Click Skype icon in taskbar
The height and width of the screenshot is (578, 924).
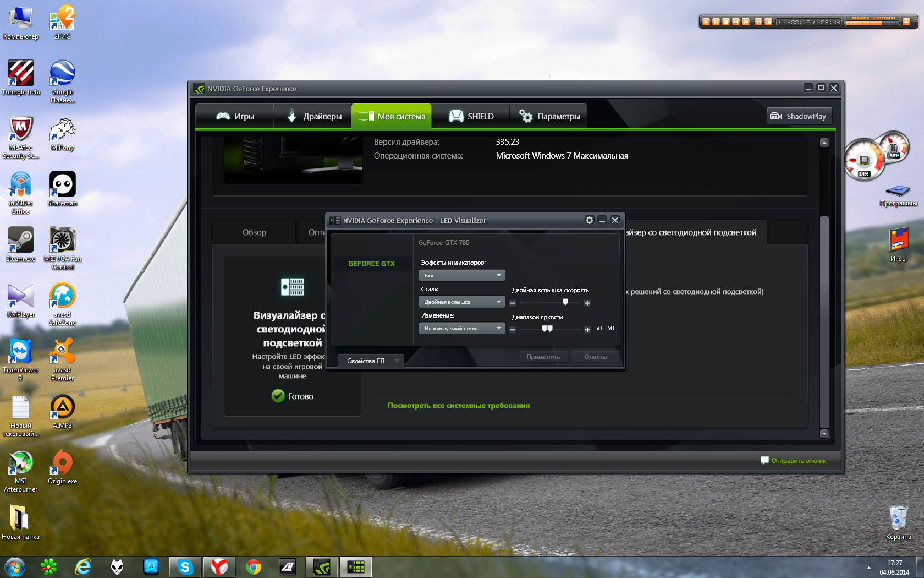[185, 566]
